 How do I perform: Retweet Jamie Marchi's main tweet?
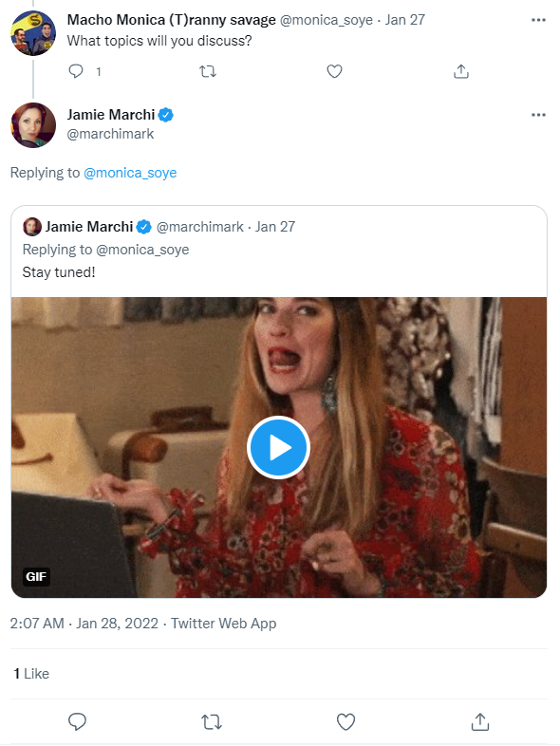(x=212, y=721)
